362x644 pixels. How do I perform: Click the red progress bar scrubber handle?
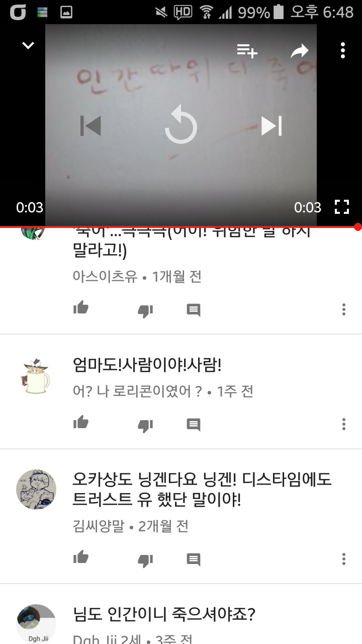point(357,227)
